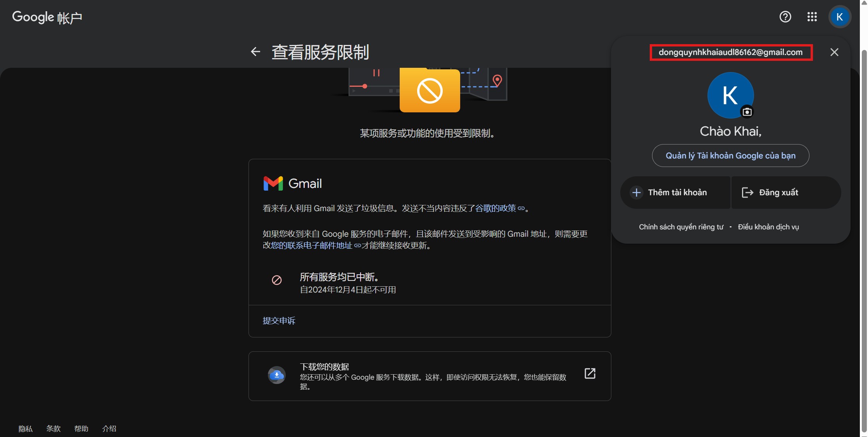868x437 pixels.
Task: Close the account popup panel
Action: coord(834,52)
